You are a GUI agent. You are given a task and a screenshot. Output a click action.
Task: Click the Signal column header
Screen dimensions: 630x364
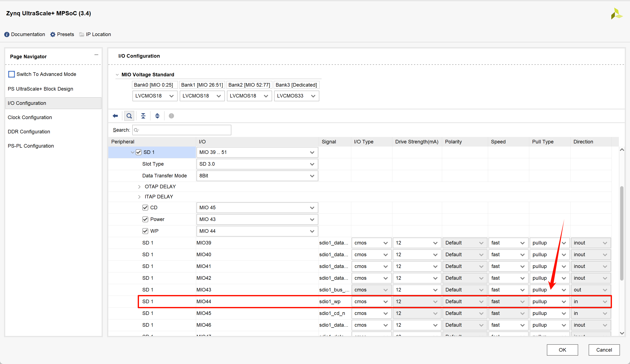pos(335,142)
